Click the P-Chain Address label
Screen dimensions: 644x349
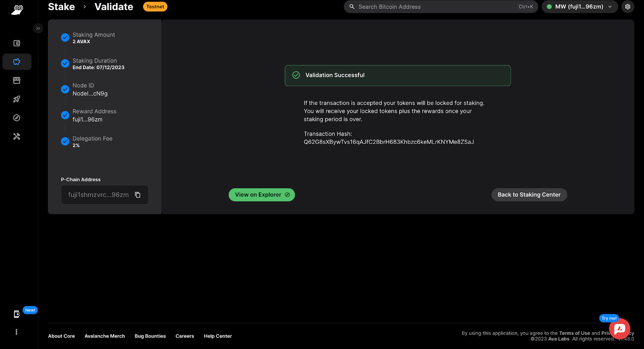(81, 180)
